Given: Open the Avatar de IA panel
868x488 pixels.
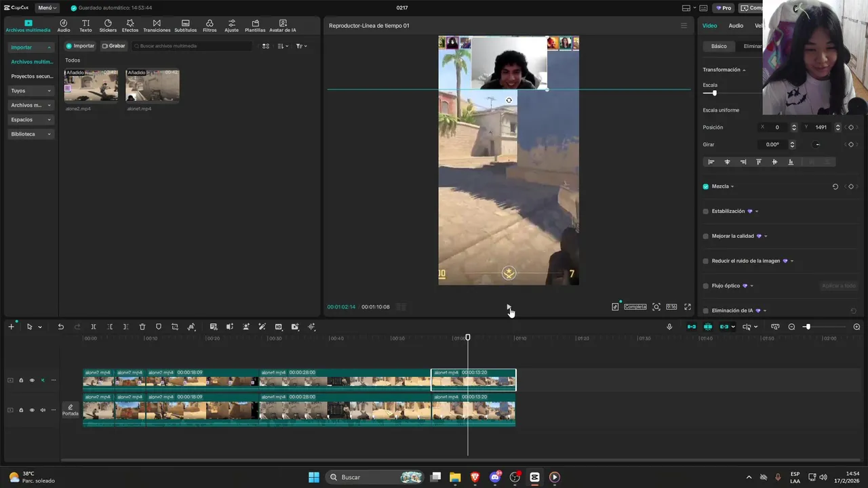Looking at the screenshot, I should (283, 26).
